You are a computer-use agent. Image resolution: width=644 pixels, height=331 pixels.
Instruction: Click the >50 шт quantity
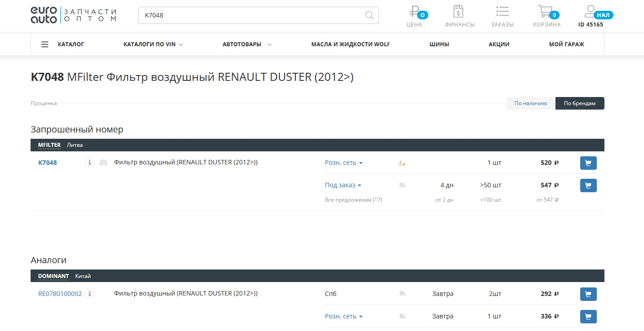pos(490,185)
